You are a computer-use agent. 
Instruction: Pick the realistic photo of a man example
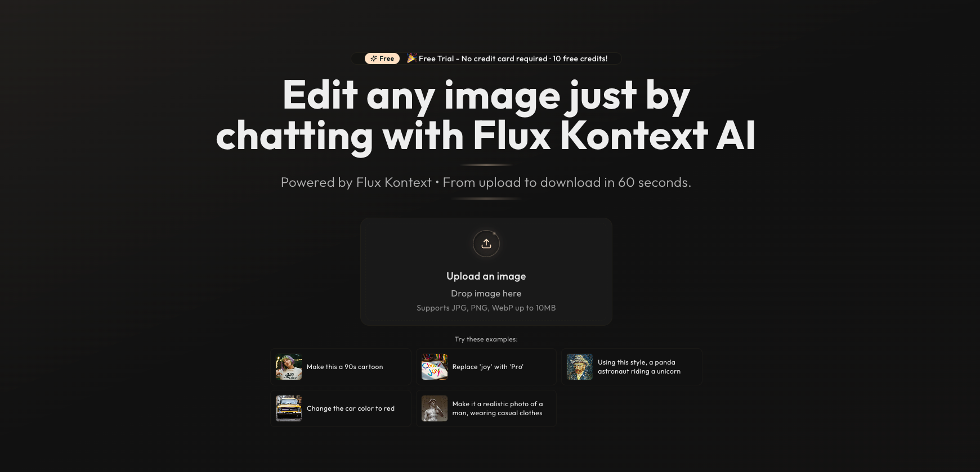coord(486,408)
